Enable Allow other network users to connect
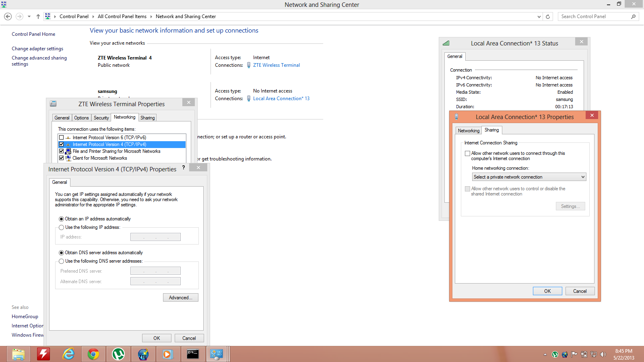 pos(467,153)
